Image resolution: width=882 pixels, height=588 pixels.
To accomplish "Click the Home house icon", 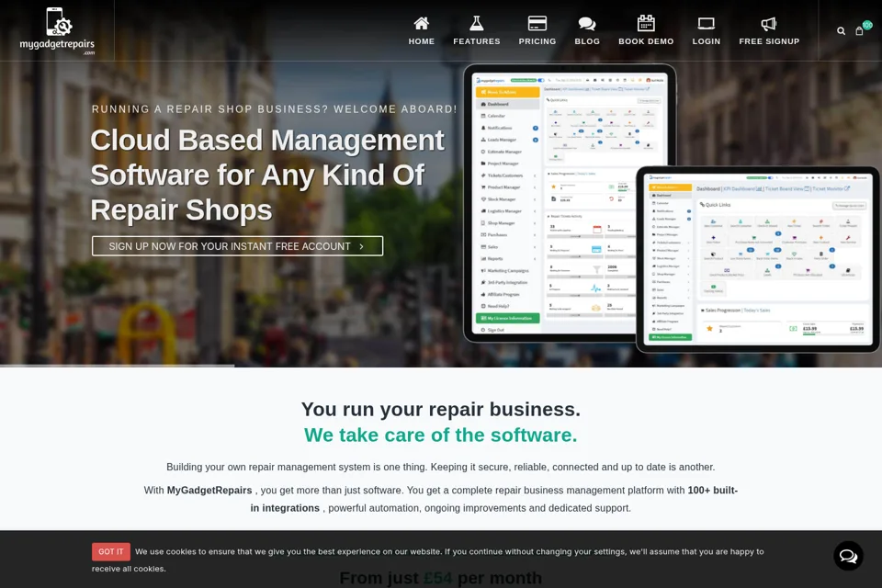I will pos(422,23).
